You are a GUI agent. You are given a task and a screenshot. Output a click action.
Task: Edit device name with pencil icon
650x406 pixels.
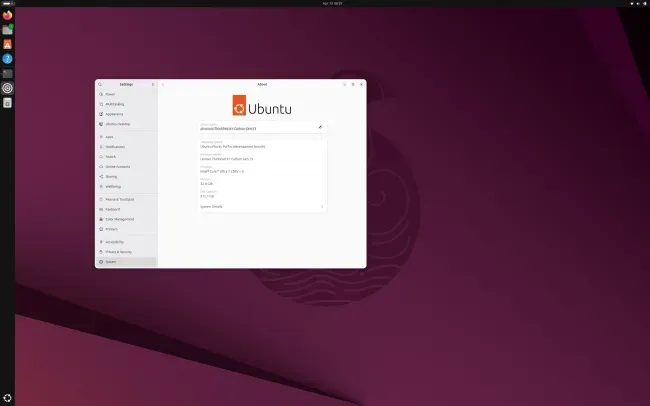point(320,127)
